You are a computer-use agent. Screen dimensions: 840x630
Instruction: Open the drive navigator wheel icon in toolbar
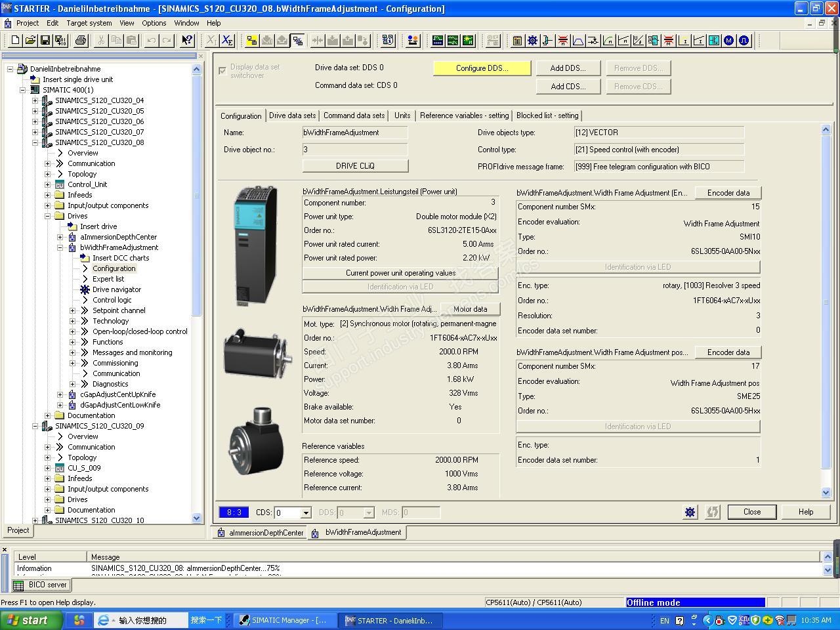click(x=532, y=41)
